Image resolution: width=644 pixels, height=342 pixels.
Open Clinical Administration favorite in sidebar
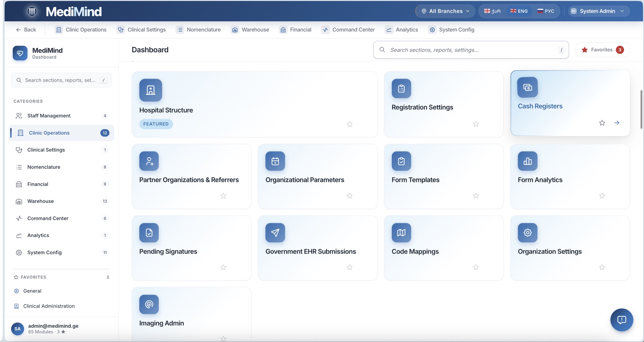pyautogui.click(x=61, y=306)
